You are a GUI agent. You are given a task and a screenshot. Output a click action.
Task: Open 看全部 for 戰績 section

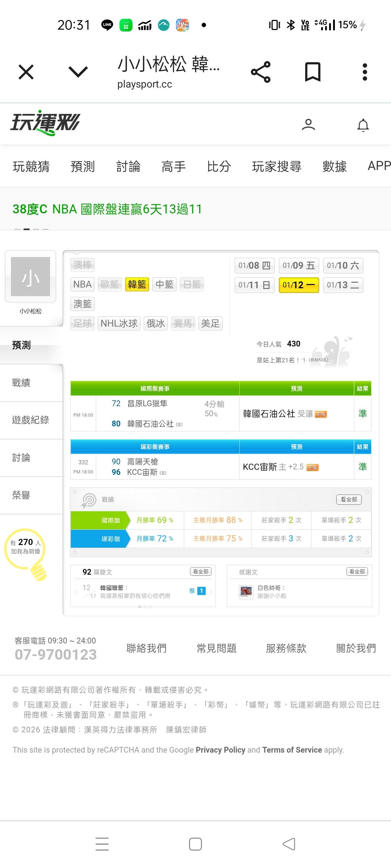point(349,499)
